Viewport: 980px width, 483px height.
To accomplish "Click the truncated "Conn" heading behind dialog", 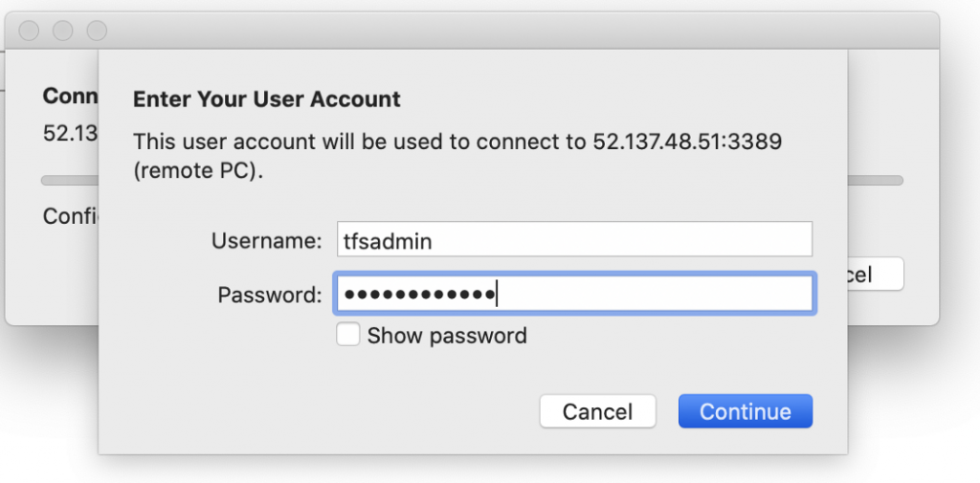I will (x=70, y=98).
